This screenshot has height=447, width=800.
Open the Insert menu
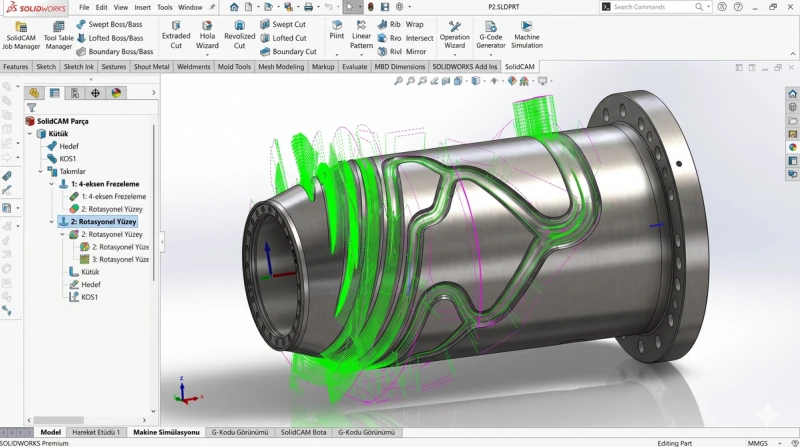pyautogui.click(x=142, y=7)
